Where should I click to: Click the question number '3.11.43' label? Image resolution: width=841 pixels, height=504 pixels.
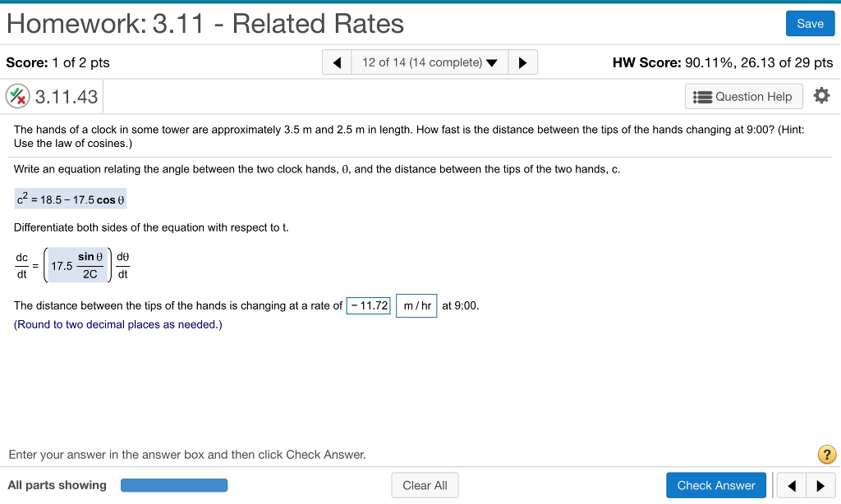pyautogui.click(x=62, y=95)
